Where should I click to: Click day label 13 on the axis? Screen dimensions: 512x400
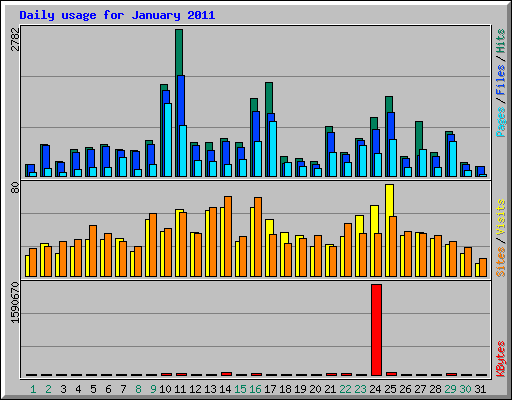pyautogui.click(x=210, y=389)
